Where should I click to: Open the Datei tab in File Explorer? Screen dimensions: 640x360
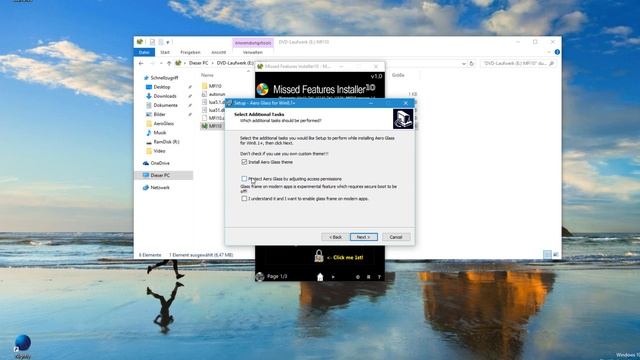point(144,52)
